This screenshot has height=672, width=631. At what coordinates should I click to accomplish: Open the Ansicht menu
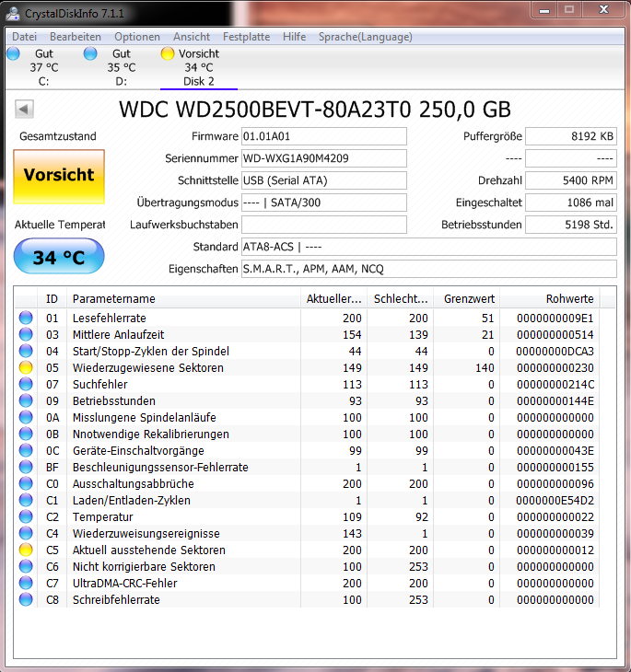click(x=192, y=37)
